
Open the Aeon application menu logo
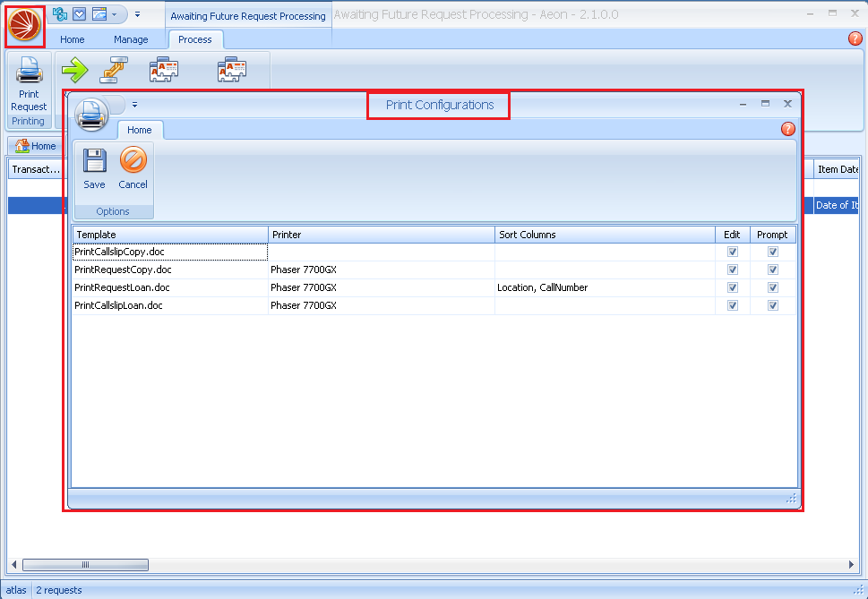23,25
